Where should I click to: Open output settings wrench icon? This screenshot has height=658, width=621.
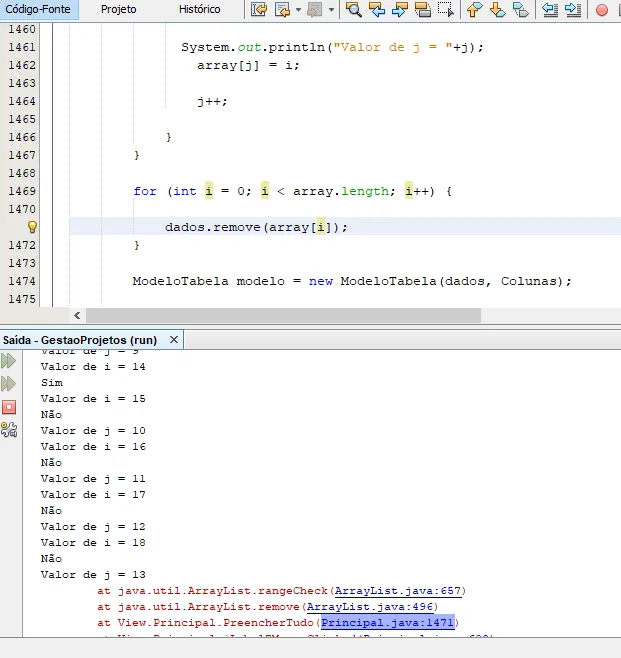pyautogui.click(x=9, y=430)
